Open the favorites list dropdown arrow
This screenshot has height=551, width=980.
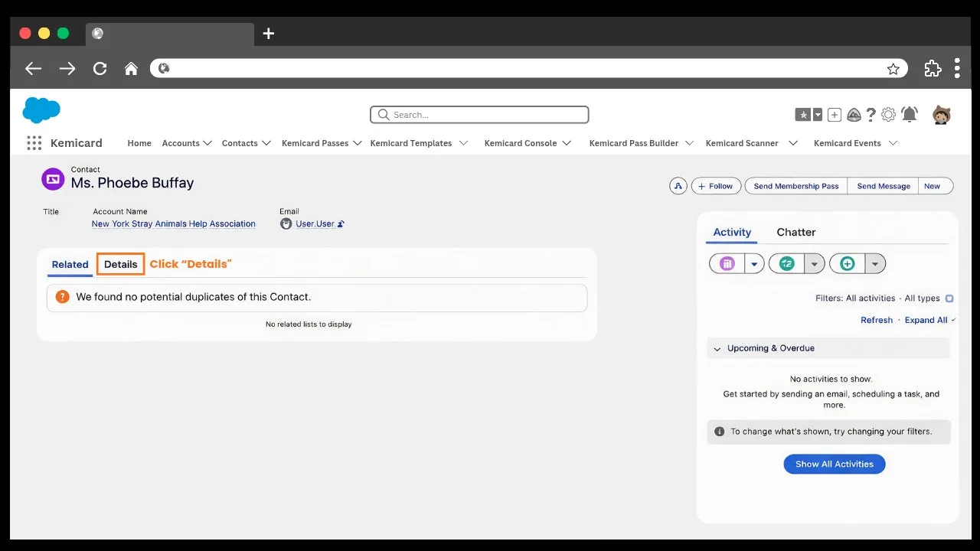[818, 115]
